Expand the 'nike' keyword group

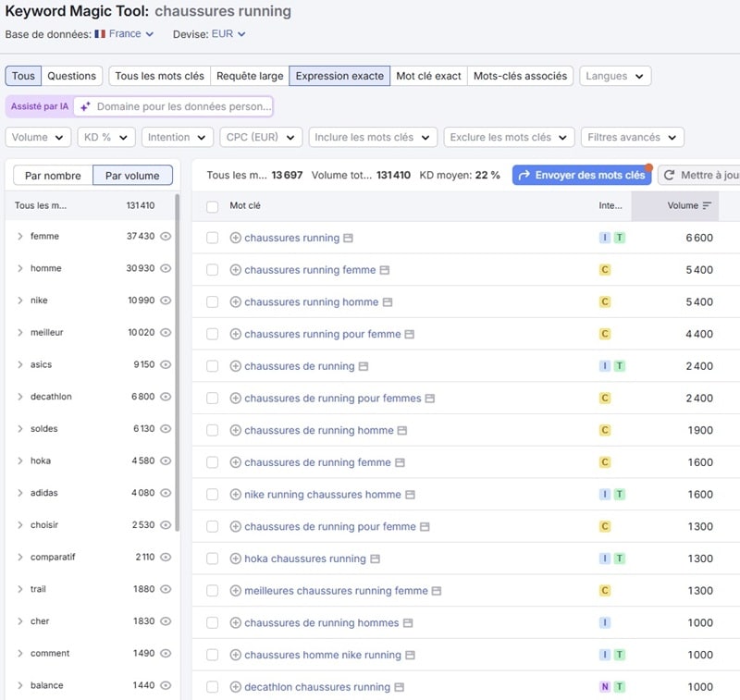(x=20, y=301)
